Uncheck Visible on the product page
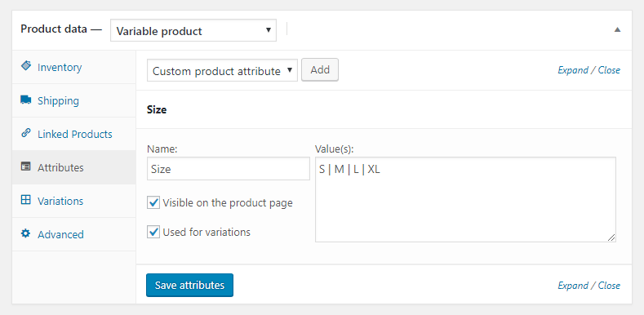 153,202
